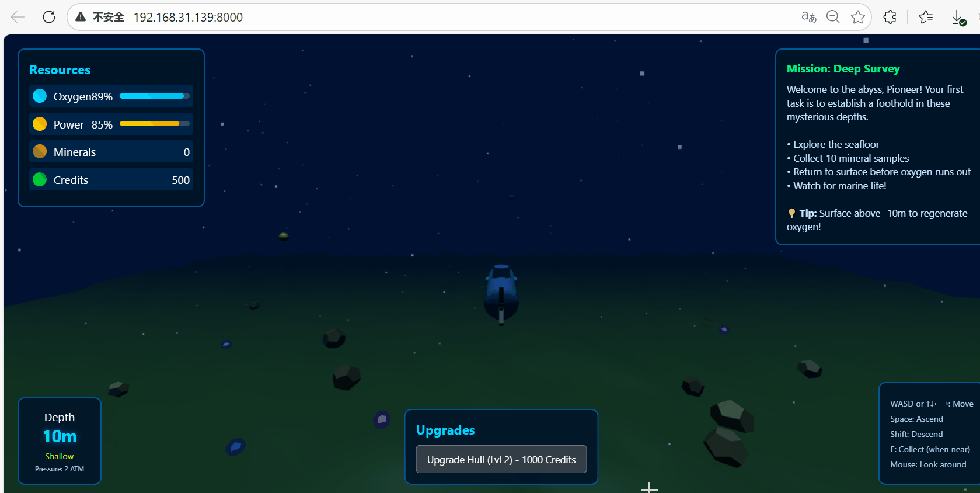Click the "Mouse: Look around" hint
This screenshot has width=980, height=493.
click(928, 464)
